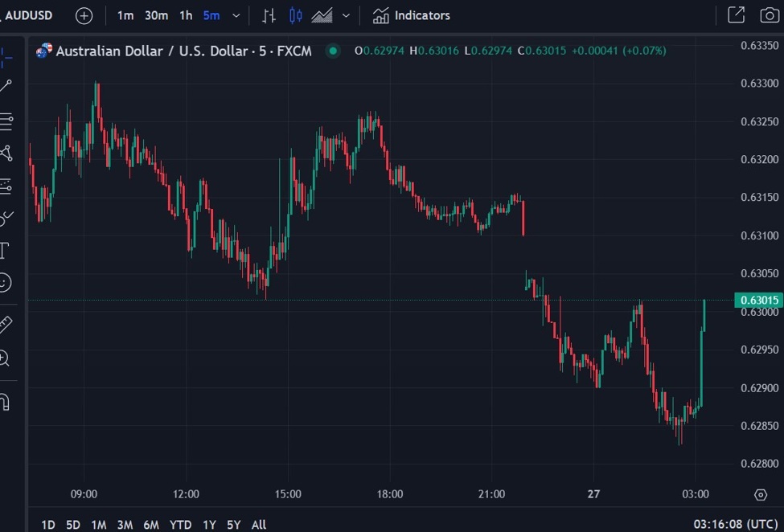This screenshot has height=532, width=784.
Task: Select the Bars chart style icon
Action: click(269, 16)
